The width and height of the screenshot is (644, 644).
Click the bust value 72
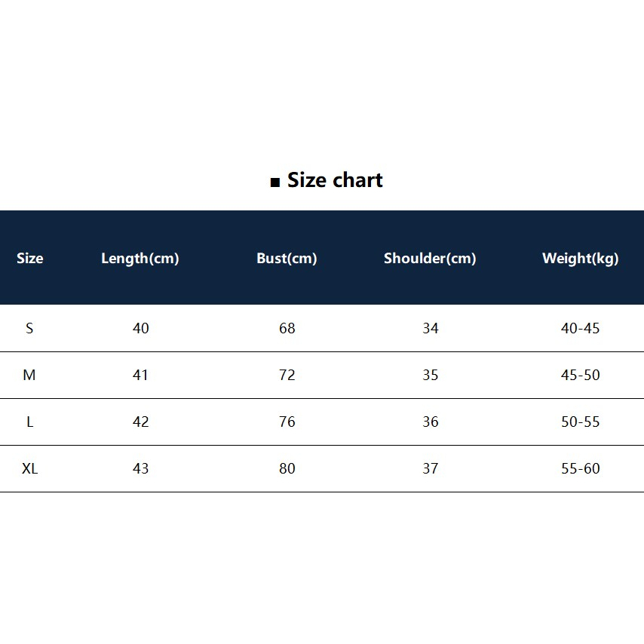click(287, 375)
